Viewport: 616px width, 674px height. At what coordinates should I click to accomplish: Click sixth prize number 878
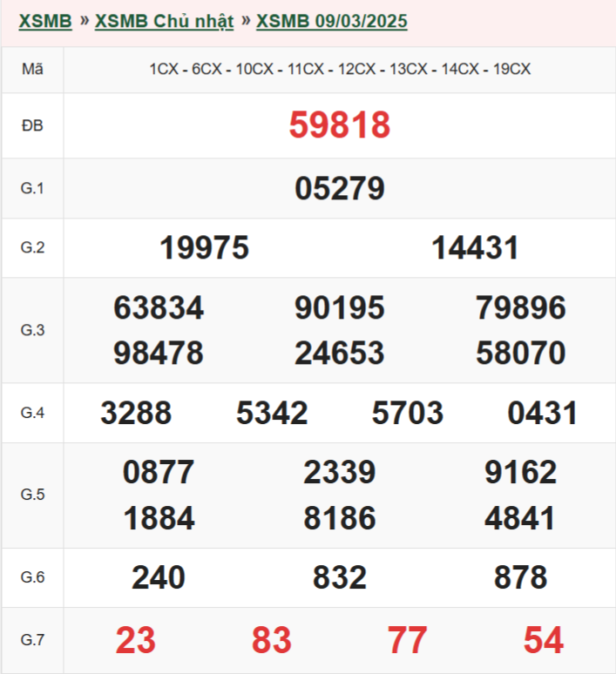tap(521, 576)
